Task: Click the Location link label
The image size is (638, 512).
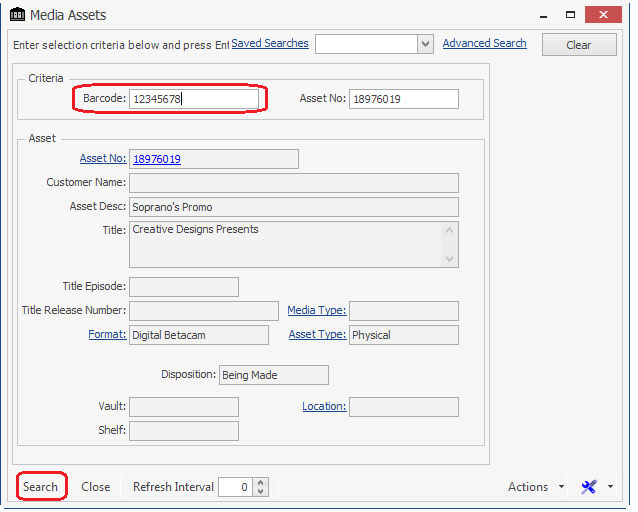Action: click(324, 406)
